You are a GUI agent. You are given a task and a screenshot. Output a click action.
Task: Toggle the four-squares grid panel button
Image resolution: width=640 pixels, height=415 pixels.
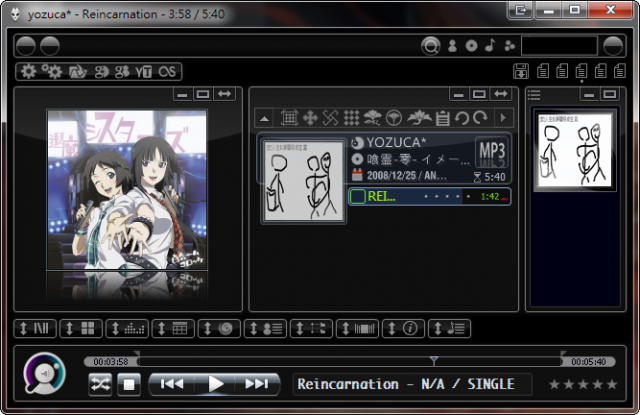(x=80, y=328)
